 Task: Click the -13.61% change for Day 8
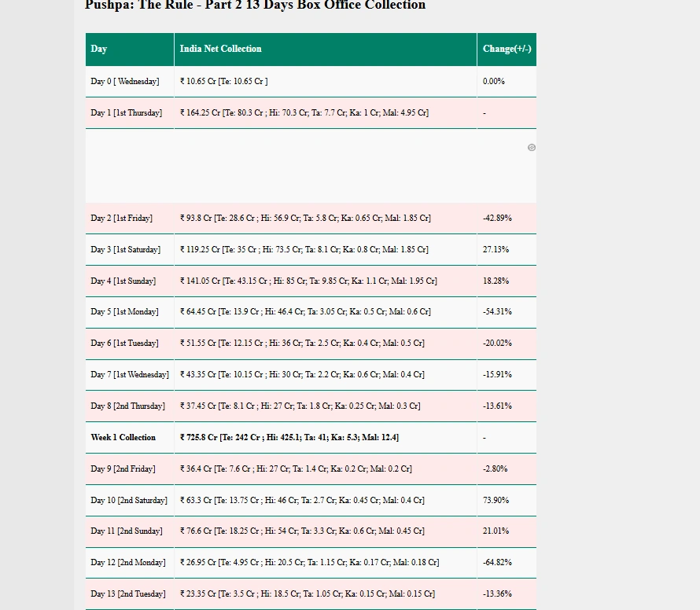497,406
